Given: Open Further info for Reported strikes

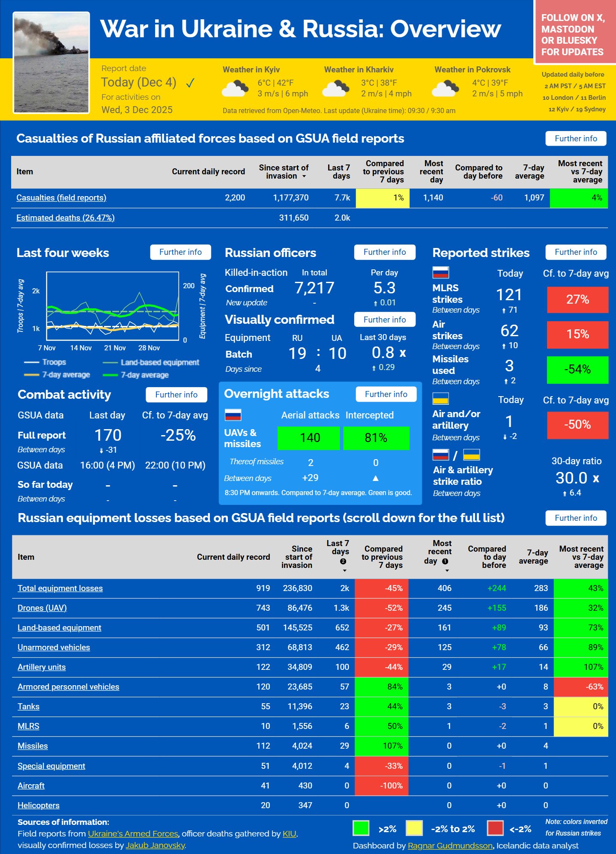Looking at the screenshot, I should 576,252.
